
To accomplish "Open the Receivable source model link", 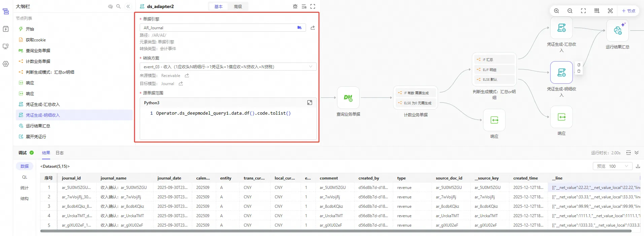I will click(x=187, y=76).
